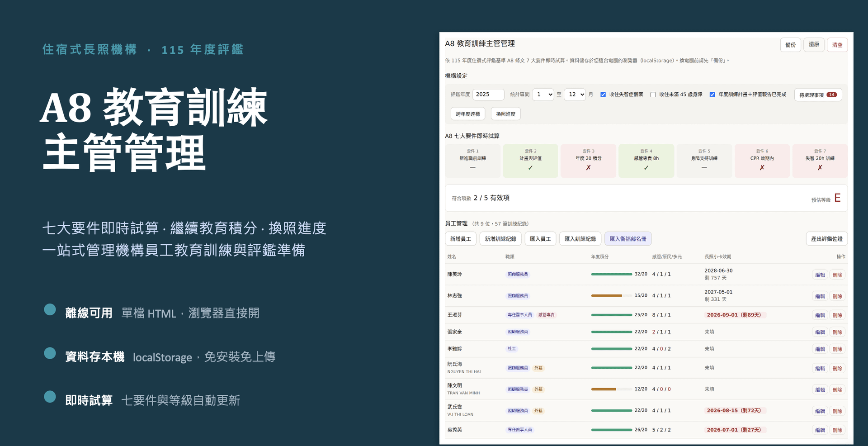Edit employee 李雅婷 via 編輯
The height and width of the screenshot is (446, 868).
(820, 349)
